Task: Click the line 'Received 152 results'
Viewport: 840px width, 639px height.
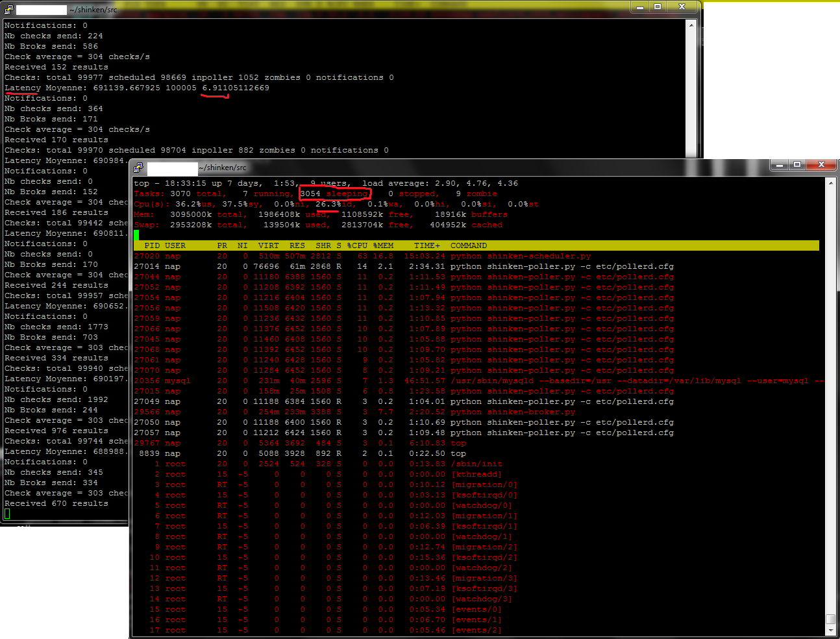Action: [56, 67]
